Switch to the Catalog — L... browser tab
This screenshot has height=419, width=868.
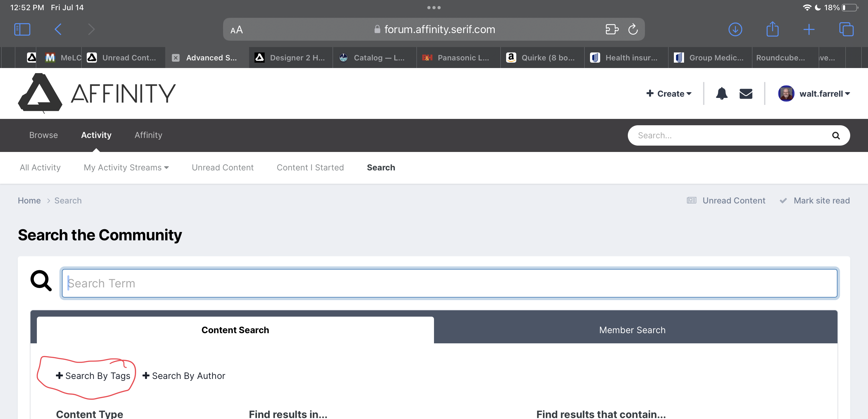click(x=375, y=58)
